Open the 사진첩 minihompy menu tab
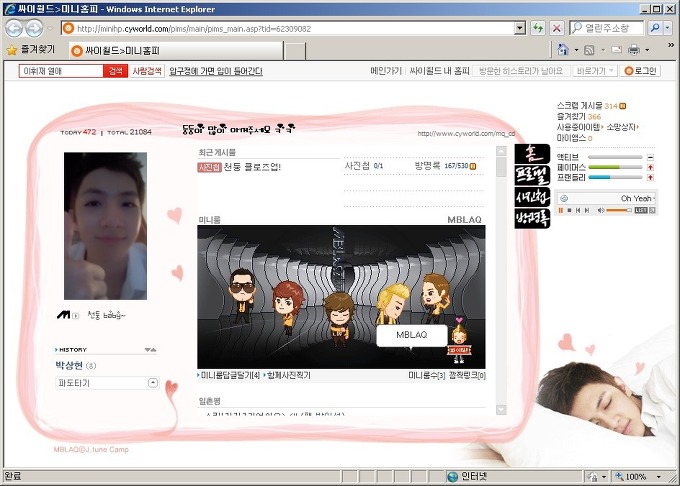The width and height of the screenshot is (680, 486). point(532,196)
